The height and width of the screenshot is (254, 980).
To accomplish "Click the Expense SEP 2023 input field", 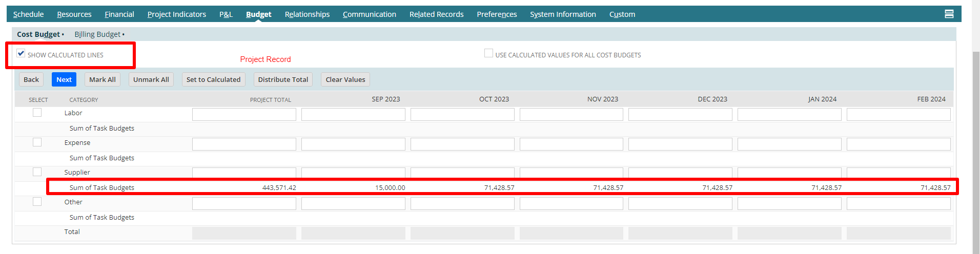I will 353,144.
